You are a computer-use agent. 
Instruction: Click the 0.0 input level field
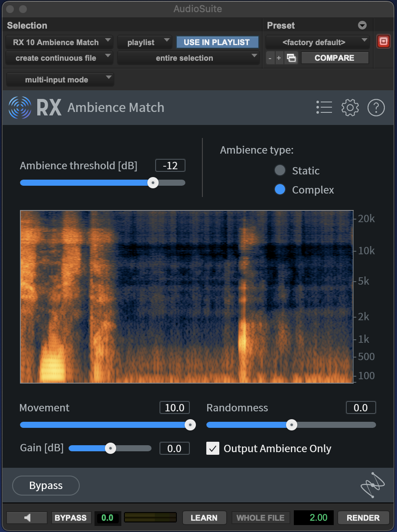point(107,517)
